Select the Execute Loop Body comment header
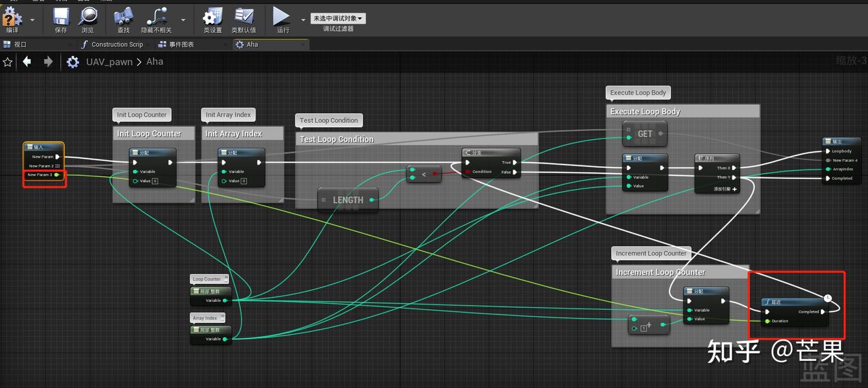 [683, 111]
